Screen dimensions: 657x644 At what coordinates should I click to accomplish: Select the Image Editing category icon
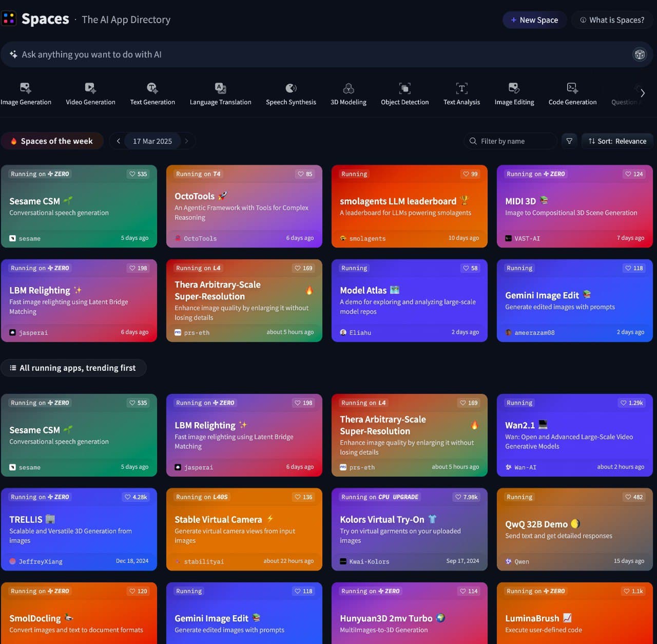514,88
